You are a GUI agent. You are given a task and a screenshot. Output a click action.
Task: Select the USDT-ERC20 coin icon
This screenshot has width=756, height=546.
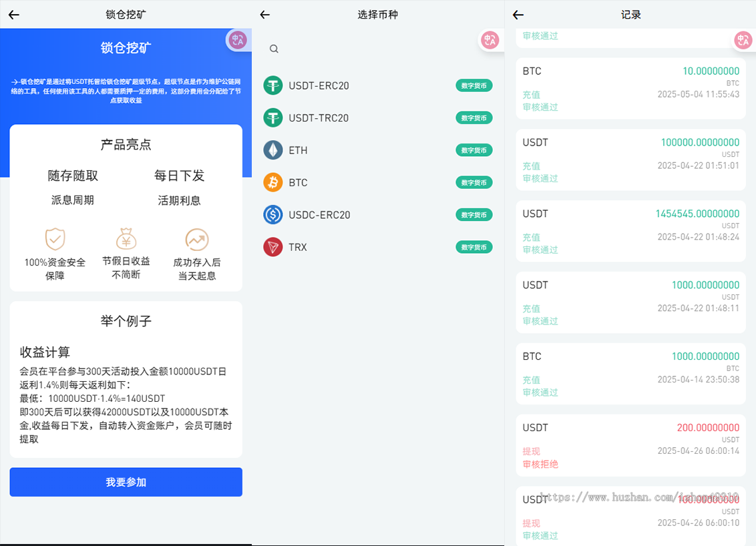point(273,86)
